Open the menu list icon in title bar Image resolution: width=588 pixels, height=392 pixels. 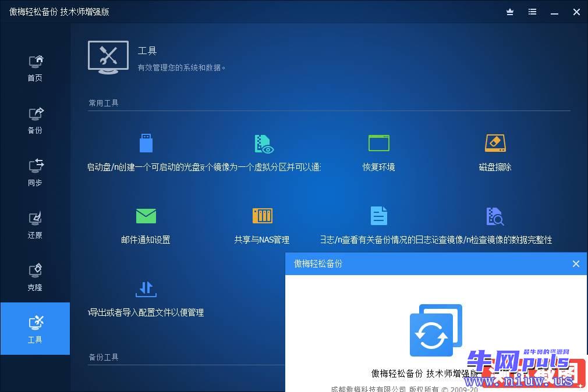533,12
